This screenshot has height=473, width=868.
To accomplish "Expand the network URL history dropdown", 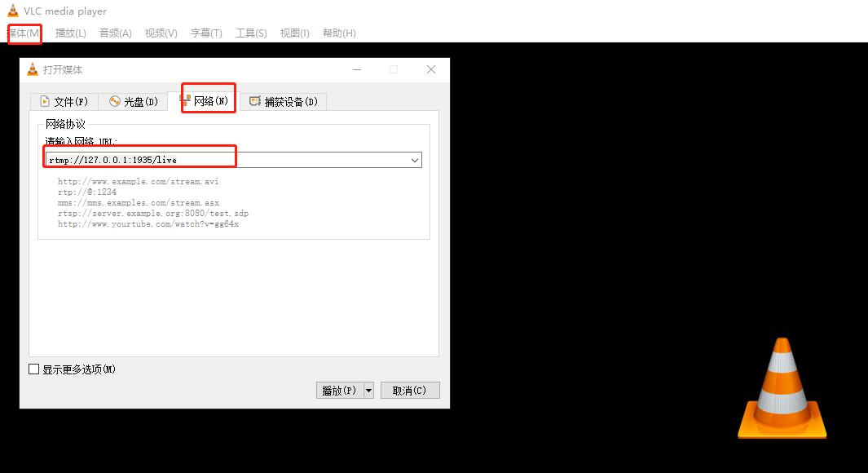I will click(x=415, y=160).
